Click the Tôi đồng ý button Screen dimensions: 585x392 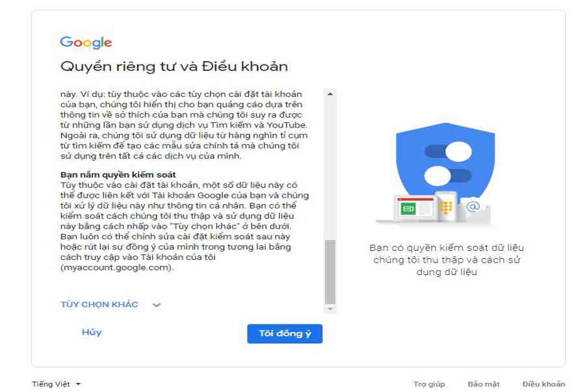pyautogui.click(x=285, y=333)
